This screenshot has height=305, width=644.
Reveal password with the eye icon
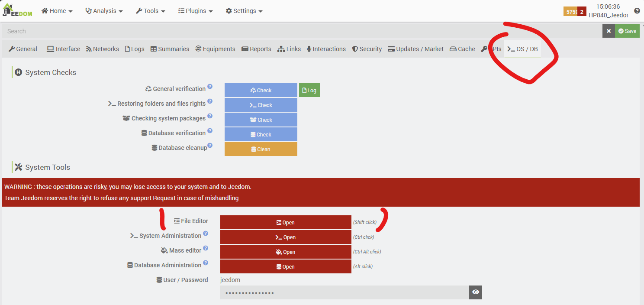pos(475,292)
